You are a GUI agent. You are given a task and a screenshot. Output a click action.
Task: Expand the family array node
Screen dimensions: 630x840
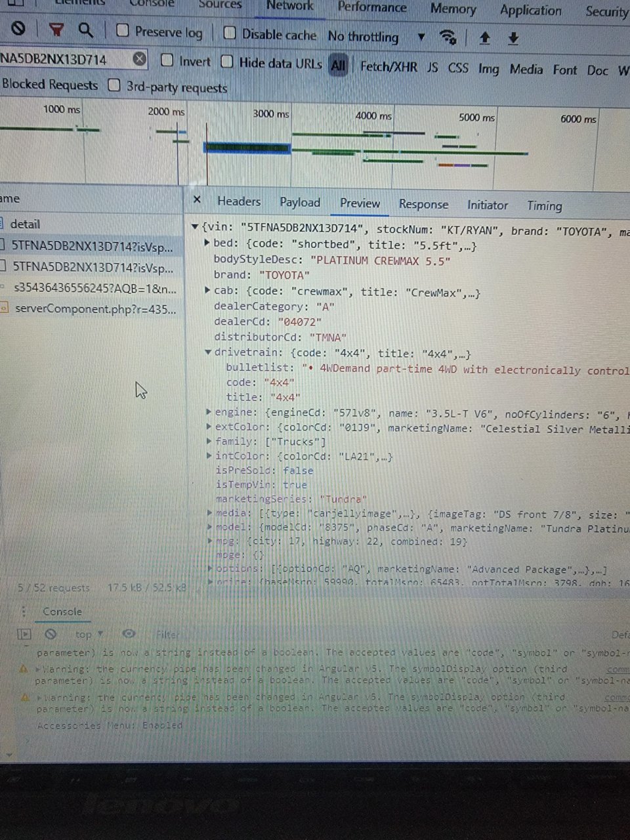(209, 441)
